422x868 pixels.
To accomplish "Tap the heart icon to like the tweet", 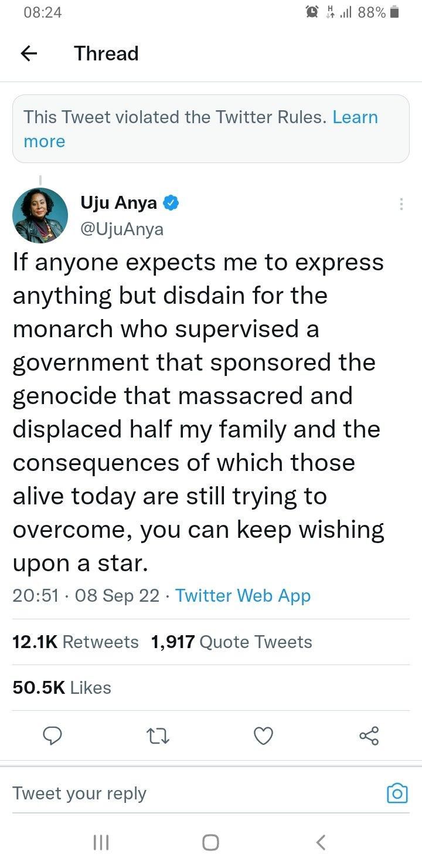I will 263,735.
